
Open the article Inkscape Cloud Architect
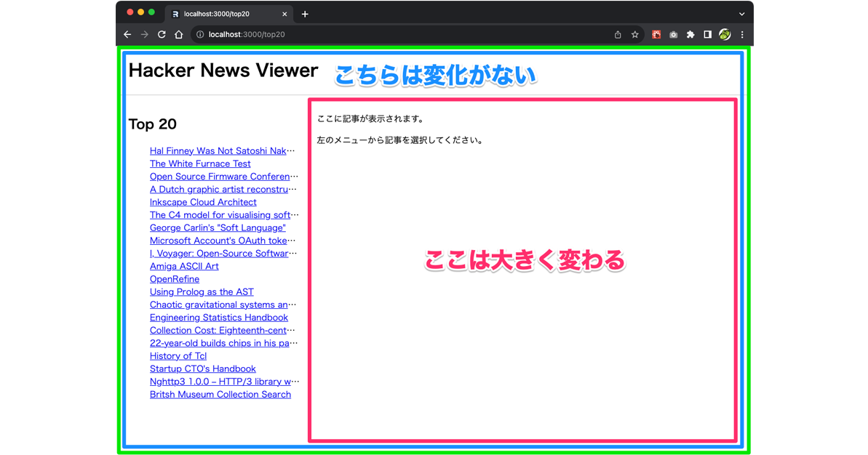click(x=203, y=201)
